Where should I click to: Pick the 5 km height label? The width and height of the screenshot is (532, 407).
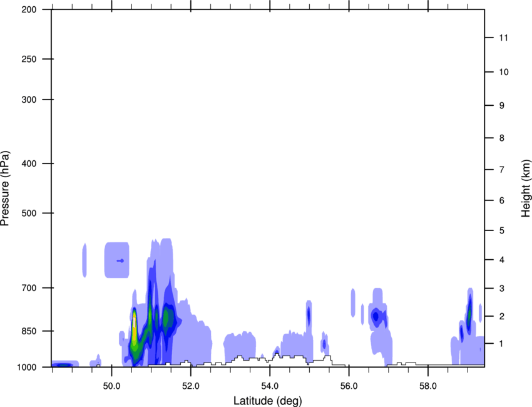(502, 230)
